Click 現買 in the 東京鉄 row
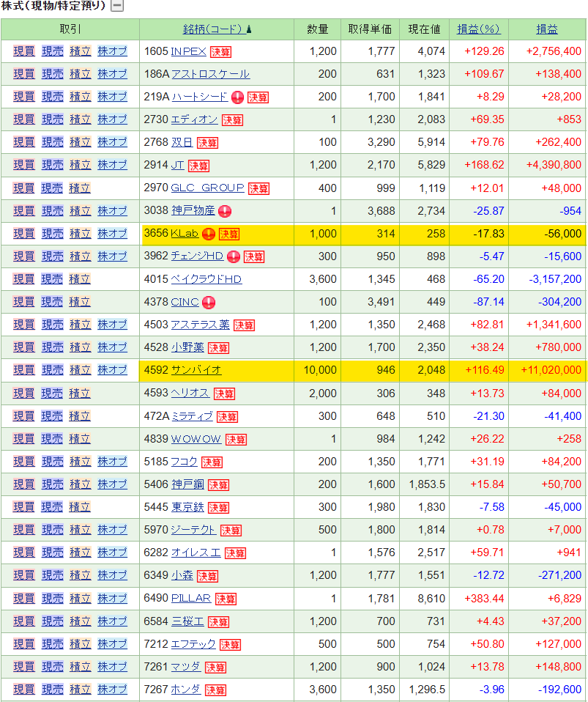This screenshot has width=588, height=702. tap(23, 507)
